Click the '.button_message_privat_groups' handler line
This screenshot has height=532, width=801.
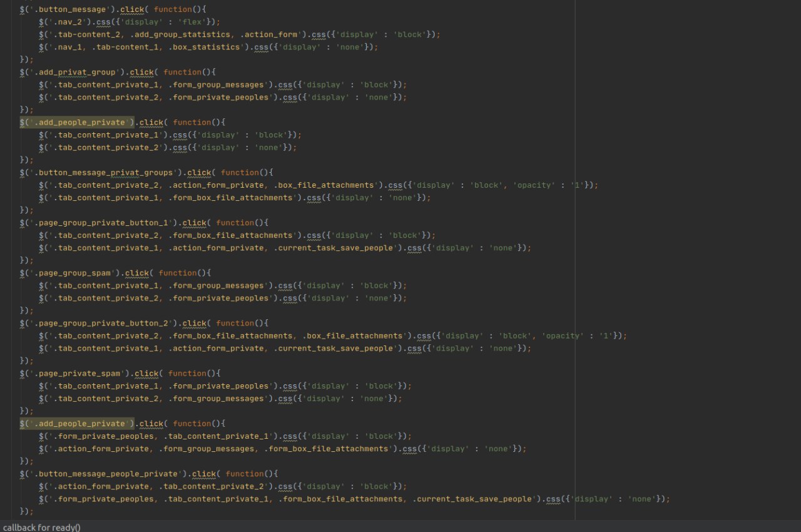(x=146, y=173)
